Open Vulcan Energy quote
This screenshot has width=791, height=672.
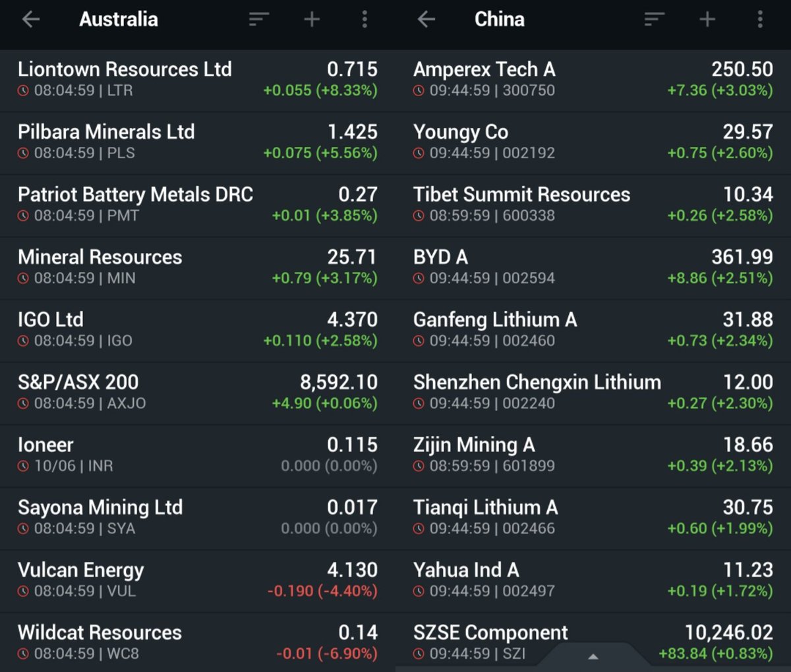pyautogui.click(x=198, y=581)
